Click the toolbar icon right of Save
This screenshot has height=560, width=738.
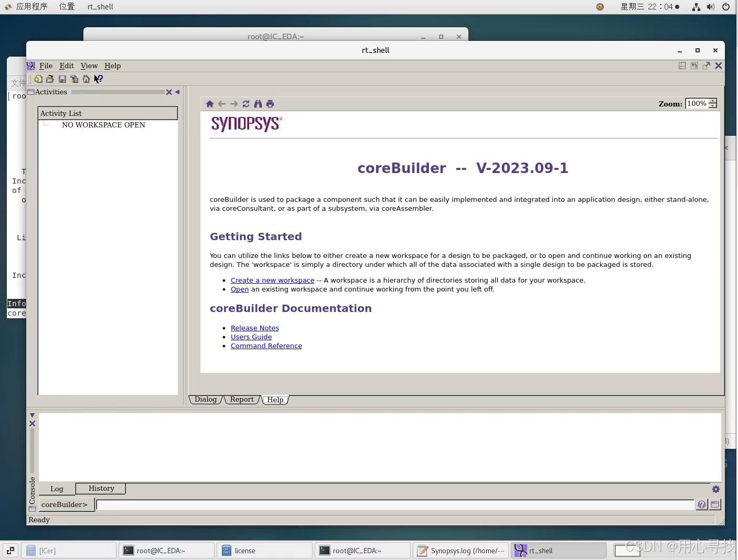(74, 79)
